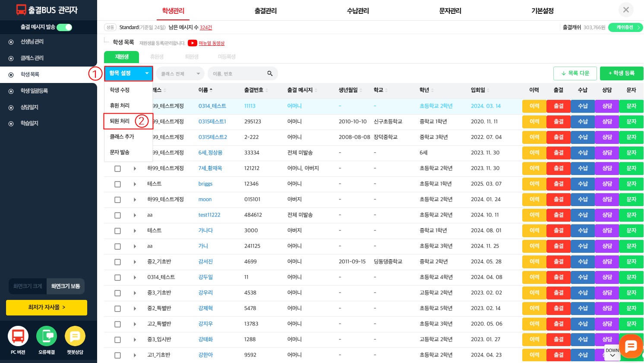This screenshot has height=363, width=644.
Task: Open the YouTube 매뉴얼 동영상 icon
Action: click(193, 43)
